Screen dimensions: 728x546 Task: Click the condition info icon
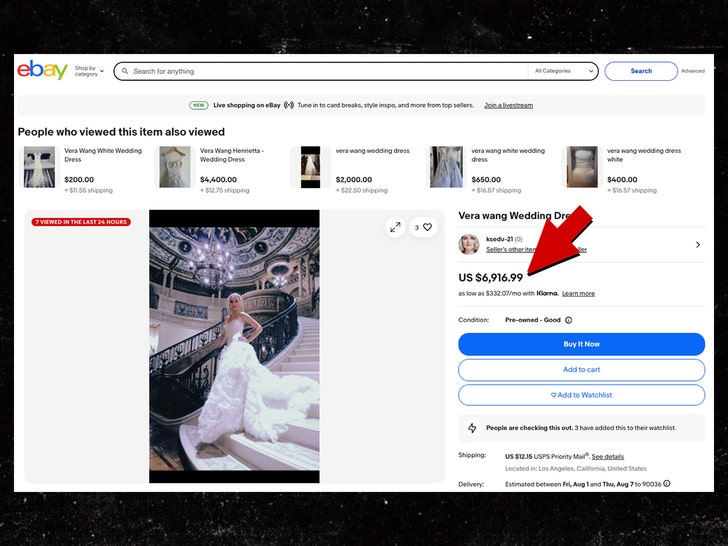pyautogui.click(x=569, y=320)
